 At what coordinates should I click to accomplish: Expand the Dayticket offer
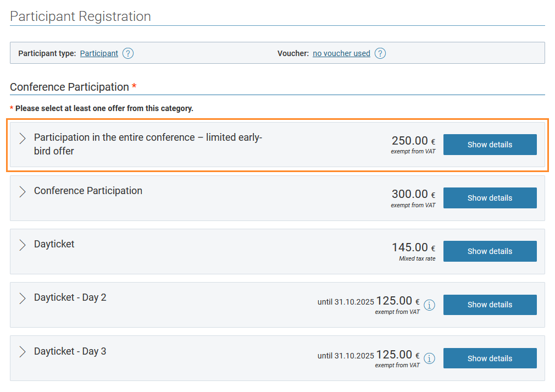click(x=22, y=245)
